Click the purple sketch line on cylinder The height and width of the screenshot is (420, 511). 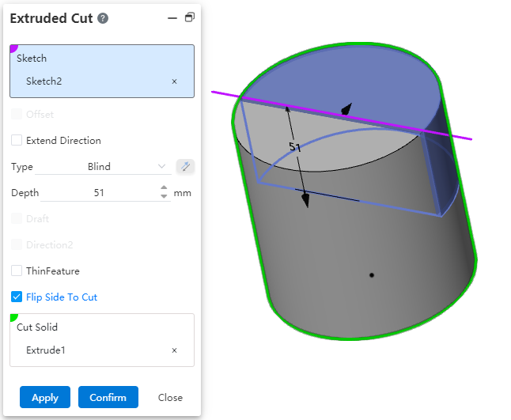click(342, 115)
